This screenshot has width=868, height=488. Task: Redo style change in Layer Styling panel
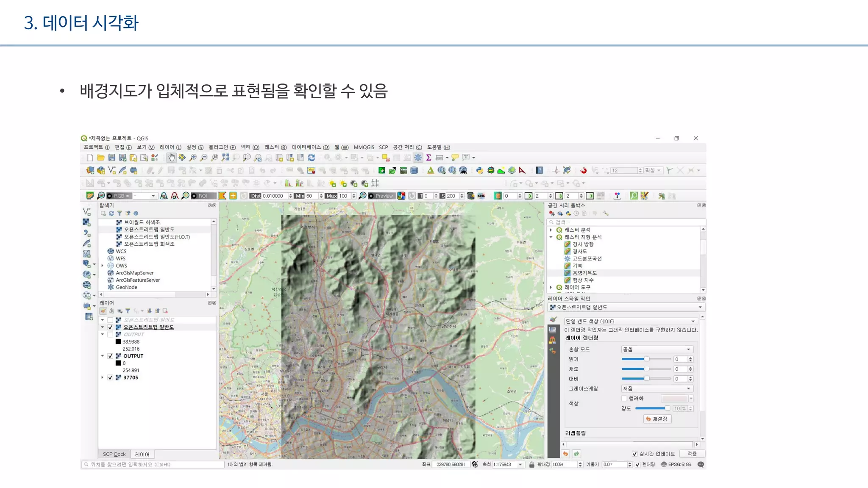(x=576, y=454)
